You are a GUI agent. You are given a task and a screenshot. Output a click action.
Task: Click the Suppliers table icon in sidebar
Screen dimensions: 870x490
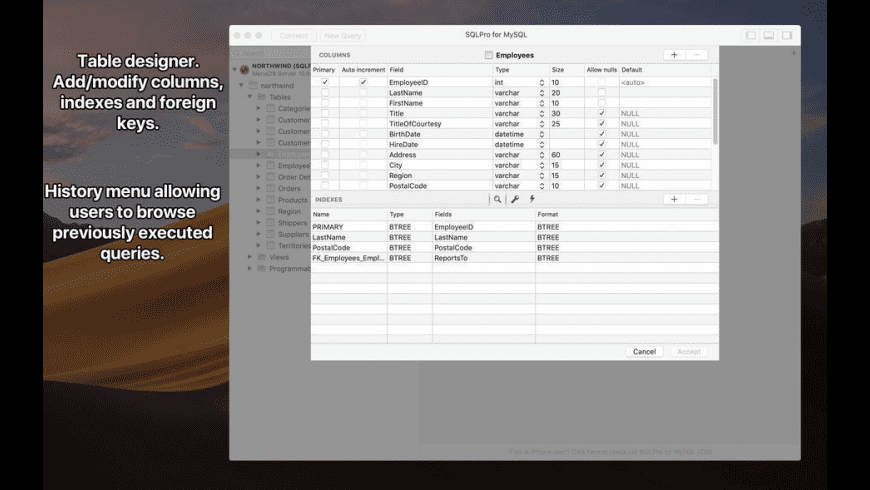click(270, 234)
